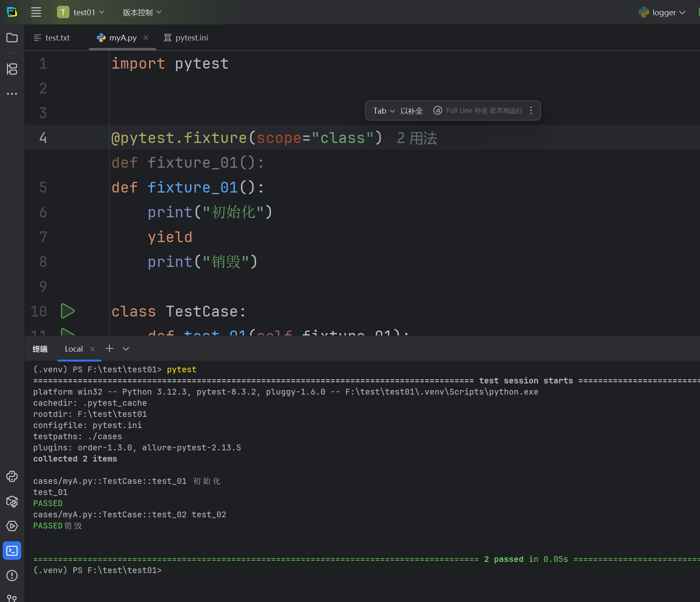This screenshot has width=700, height=602.
Task: Click 'cases/myA.py::TestCase::test_02' terminal line
Action: pyautogui.click(x=110, y=514)
